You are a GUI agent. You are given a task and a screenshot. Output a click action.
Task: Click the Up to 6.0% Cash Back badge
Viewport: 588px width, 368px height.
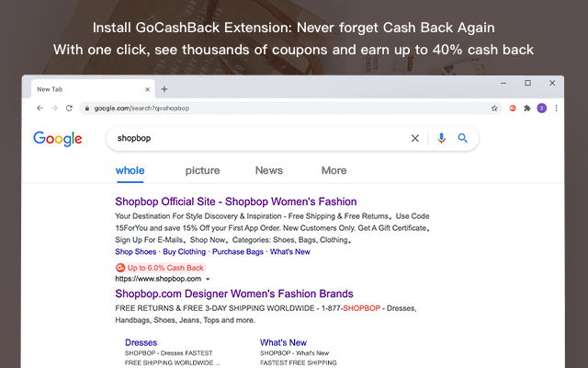click(x=160, y=267)
